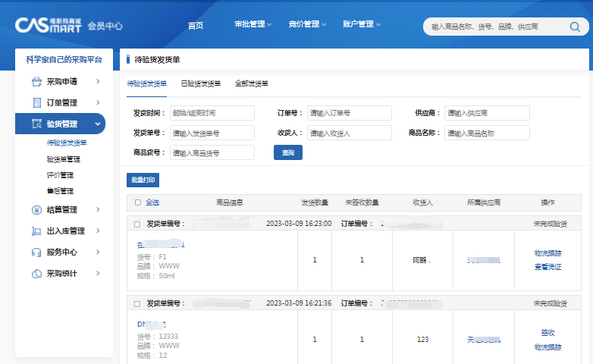Check the first shipment row checkbox
This screenshot has height=364, width=593.
pos(137,224)
